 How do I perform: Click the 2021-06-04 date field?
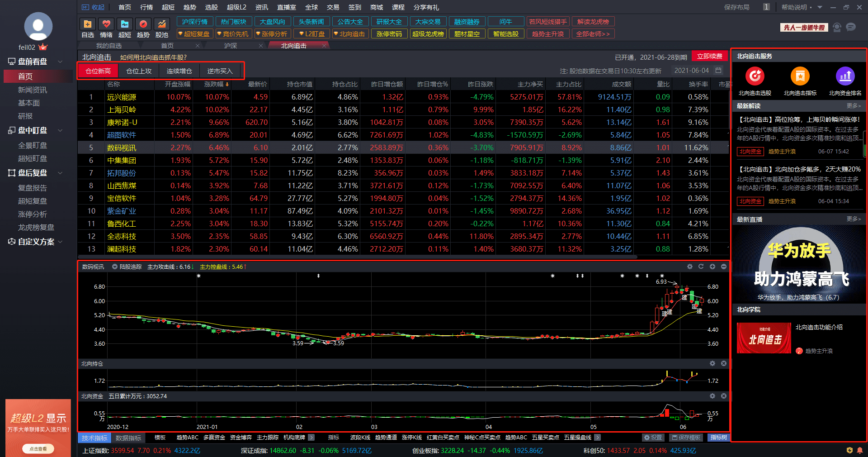(x=691, y=71)
